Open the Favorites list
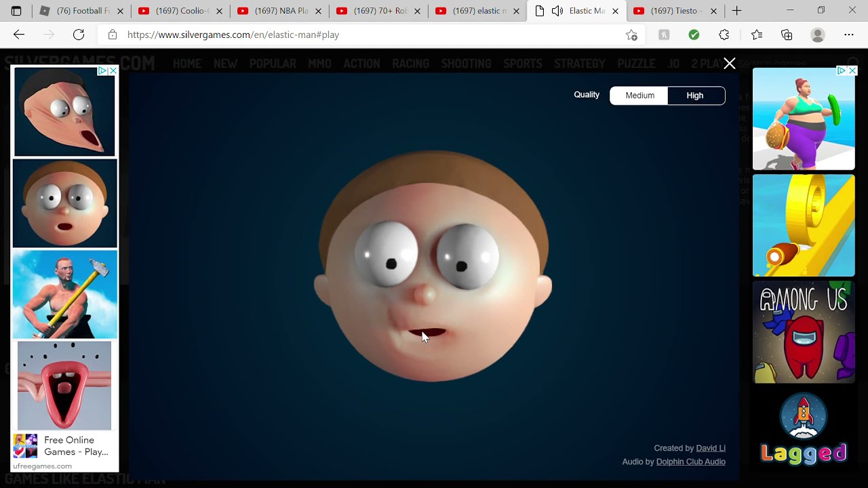Screen dimensions: 868x488 [x=757, y=35]
